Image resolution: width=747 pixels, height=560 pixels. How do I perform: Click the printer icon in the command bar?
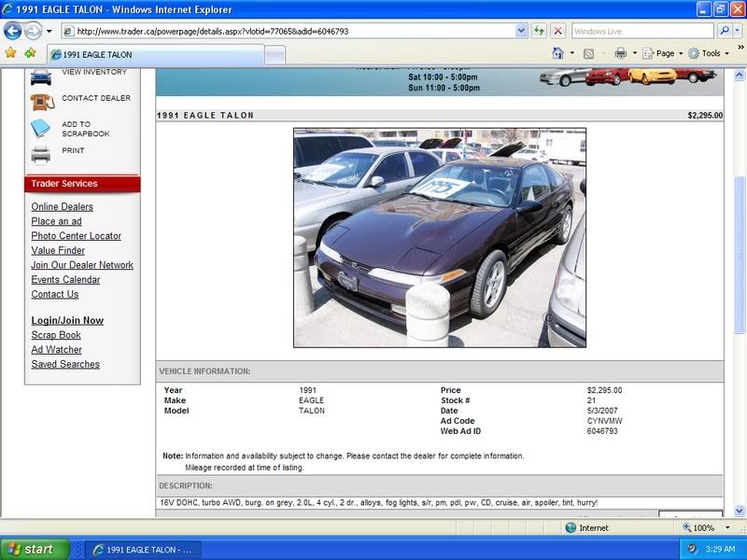point(620,53)
